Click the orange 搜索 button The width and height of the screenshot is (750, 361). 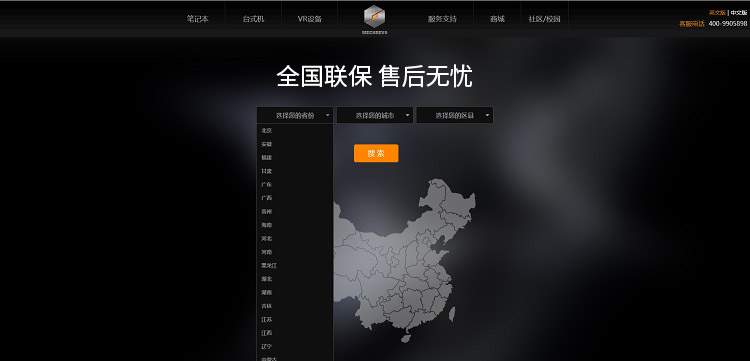pyautogui.click(x=376, y=153)
